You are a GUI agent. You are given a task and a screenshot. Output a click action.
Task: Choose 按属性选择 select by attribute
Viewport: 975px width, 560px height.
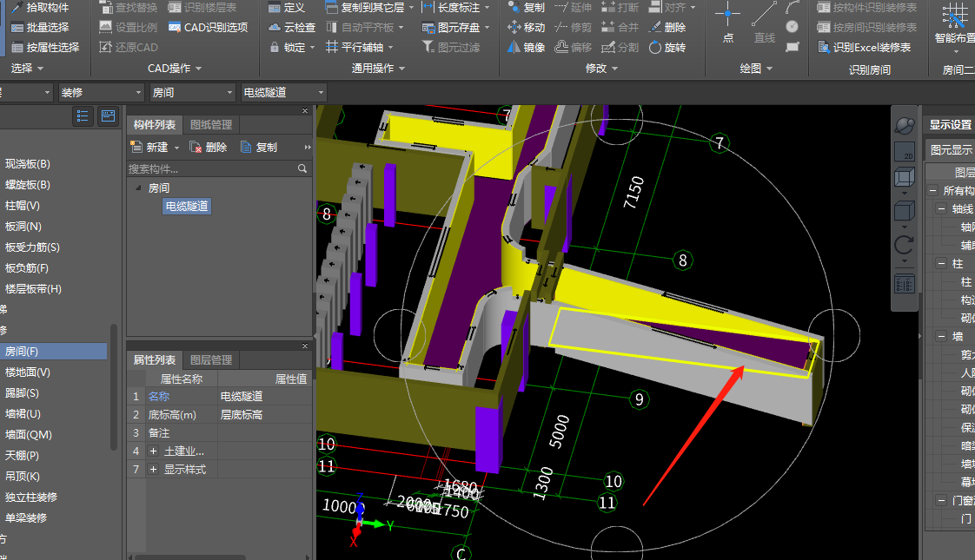[x=45, y=47]
